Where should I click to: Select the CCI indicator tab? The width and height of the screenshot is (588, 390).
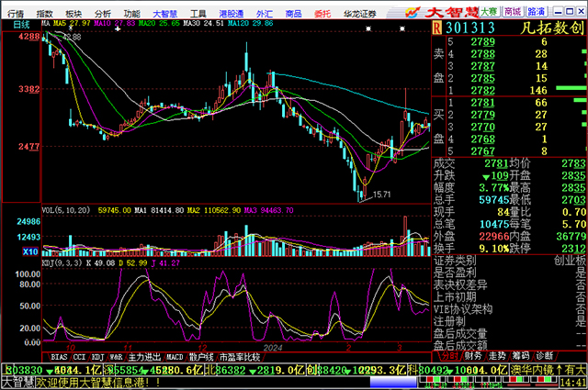[x=79, y=357]
